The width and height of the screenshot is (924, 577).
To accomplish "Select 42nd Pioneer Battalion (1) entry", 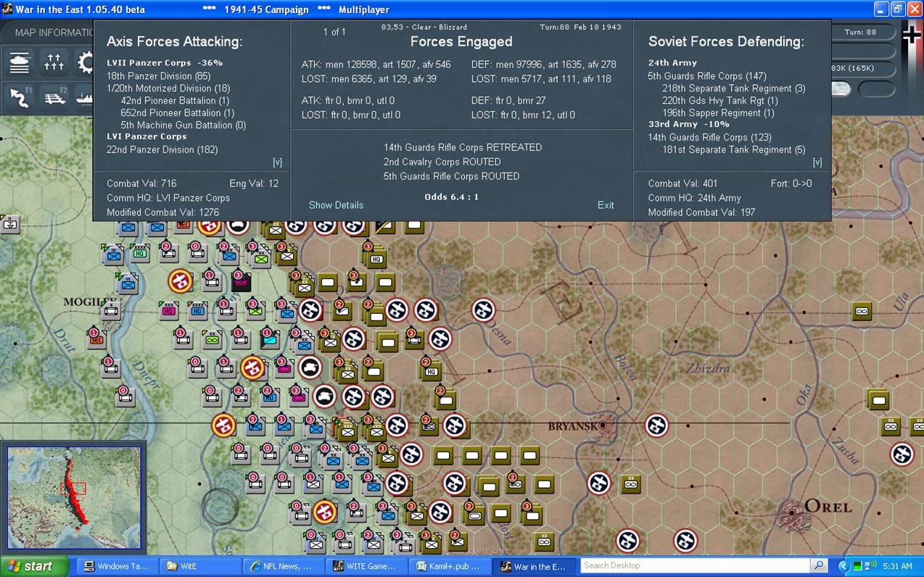I will (x=175, y=101).
